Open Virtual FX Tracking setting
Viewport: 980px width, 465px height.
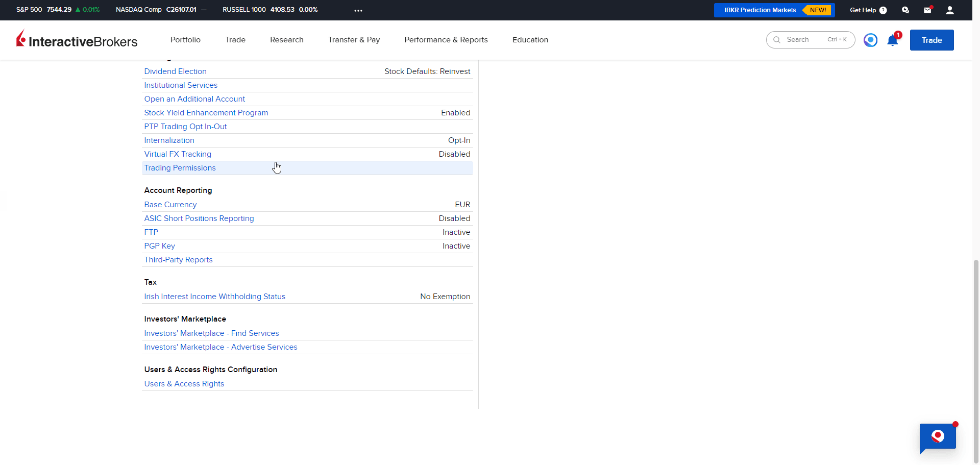pos(178,154)
